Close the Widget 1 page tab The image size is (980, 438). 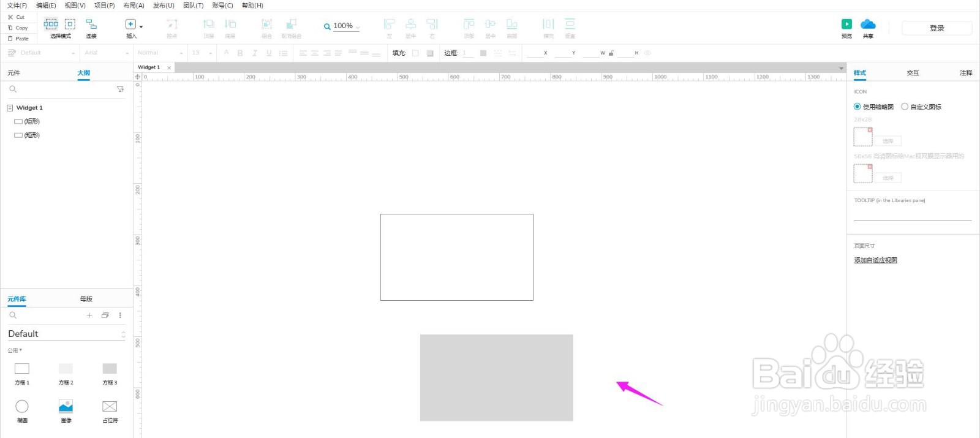(169, 68)
